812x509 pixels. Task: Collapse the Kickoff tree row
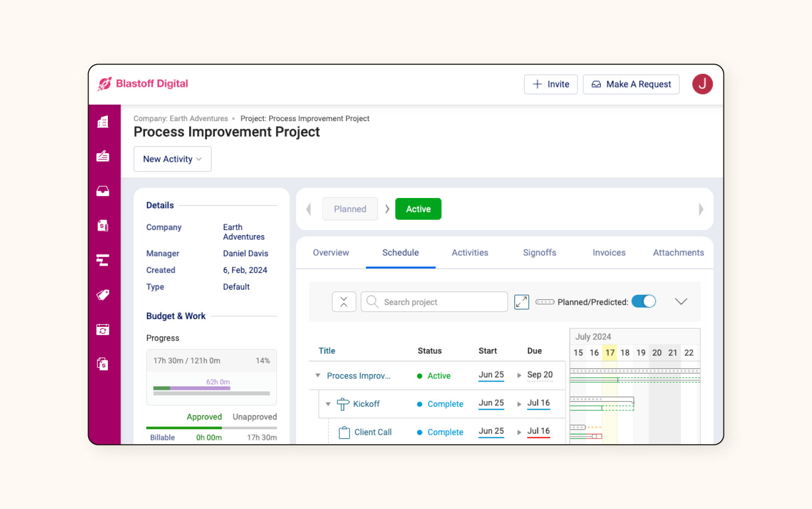pyautogui.click(x=328, y=404)
